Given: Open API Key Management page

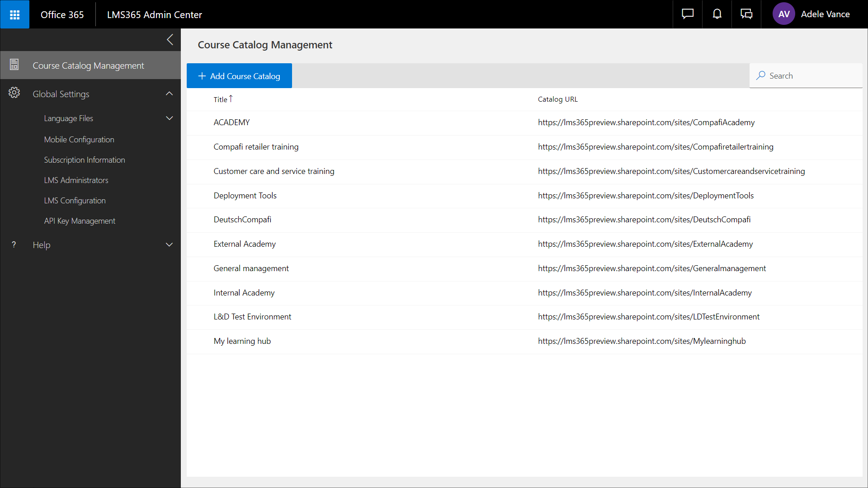Looking at the screenshot, I should click(80, 221).
